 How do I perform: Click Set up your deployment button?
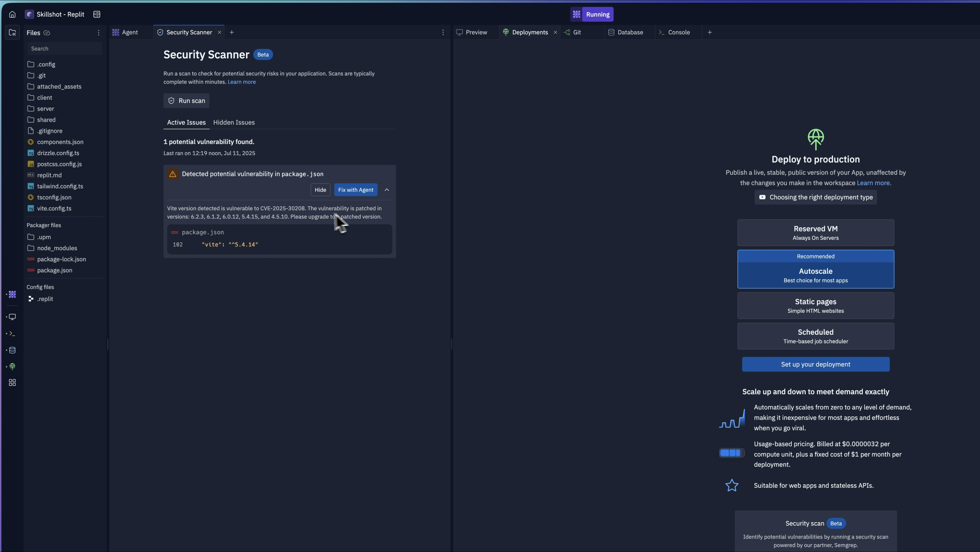click(x=816, y=364)
